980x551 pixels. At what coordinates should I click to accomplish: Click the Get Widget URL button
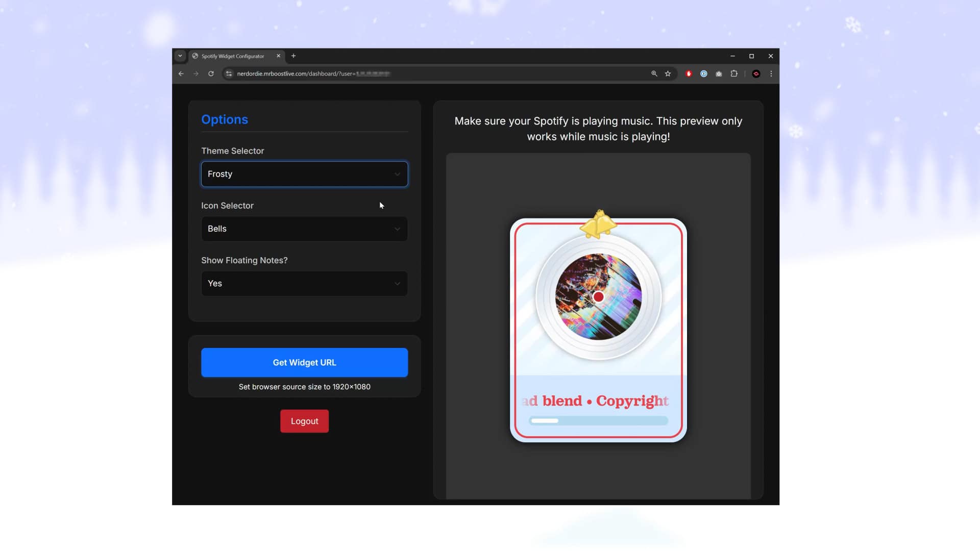click(304, 362)
